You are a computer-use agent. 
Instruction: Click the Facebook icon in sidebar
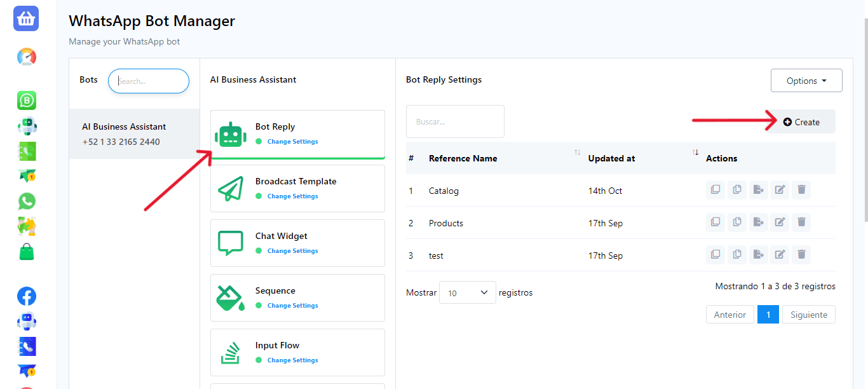tap(27, 296)
